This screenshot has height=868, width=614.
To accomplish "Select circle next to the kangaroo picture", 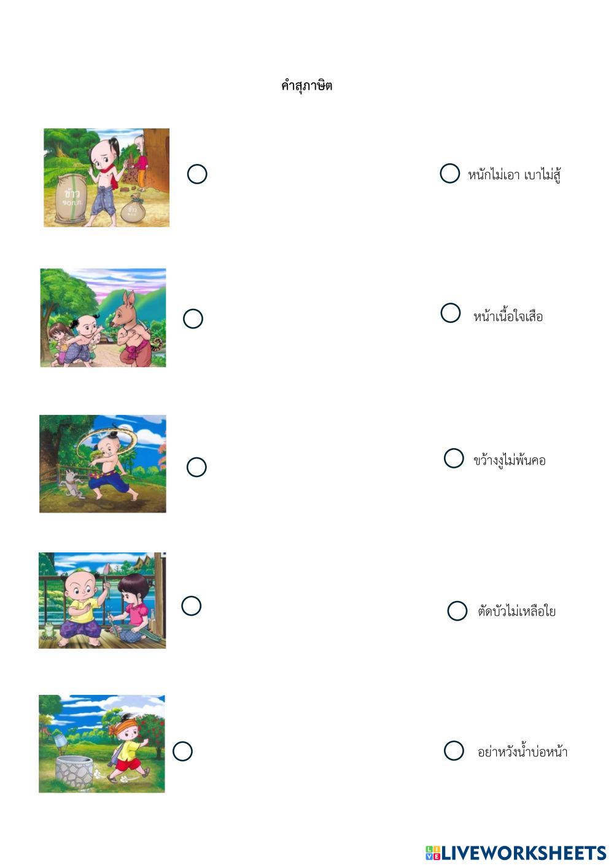I will [x=193, y=319].
